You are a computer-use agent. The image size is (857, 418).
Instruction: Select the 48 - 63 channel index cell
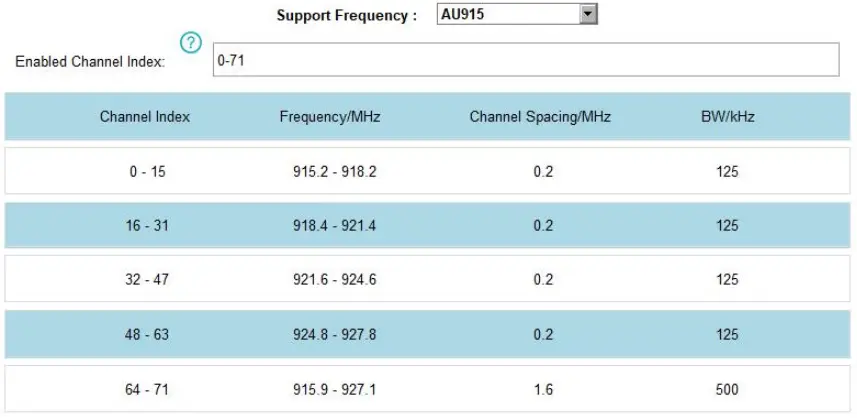click(x=147, y=334)
